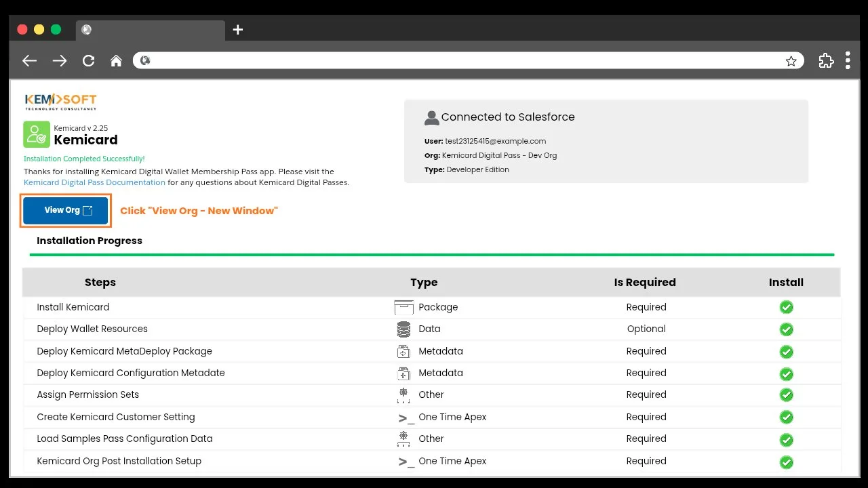
Task: Click green checkmark for Assign Permission Sets
Action: pyautogui.click(x=786, y=396)
